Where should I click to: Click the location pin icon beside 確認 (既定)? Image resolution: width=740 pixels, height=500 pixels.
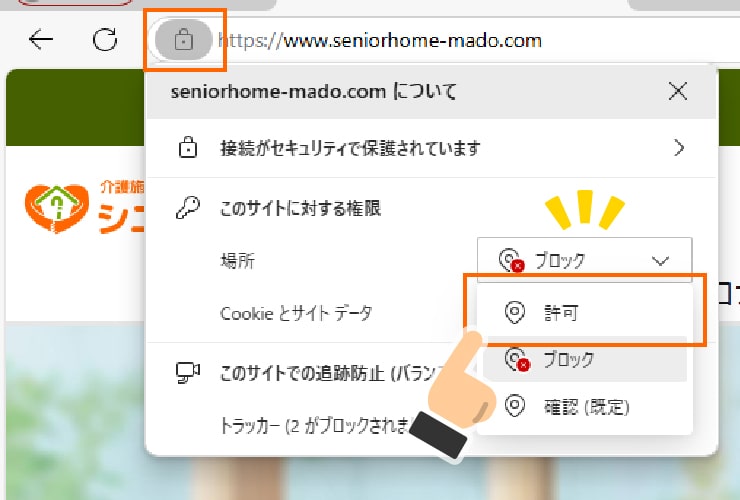point(514,406)
